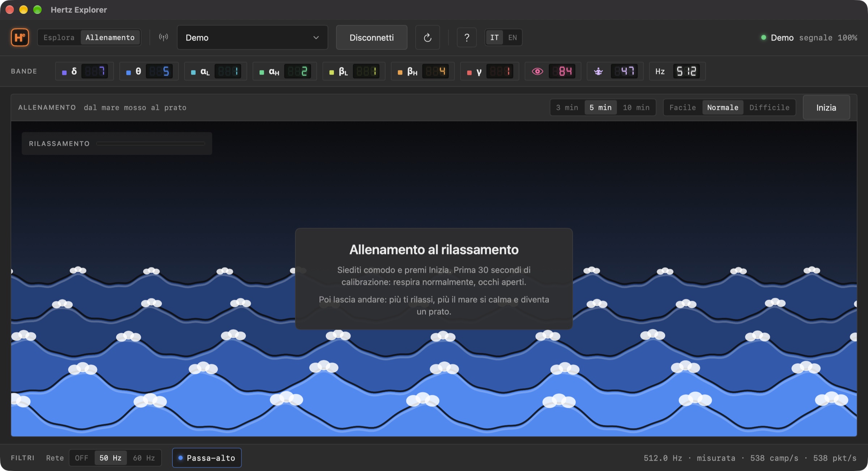The image size is (868, 471).
Task: Click the low beta band indicator
Action: point(354,71)
